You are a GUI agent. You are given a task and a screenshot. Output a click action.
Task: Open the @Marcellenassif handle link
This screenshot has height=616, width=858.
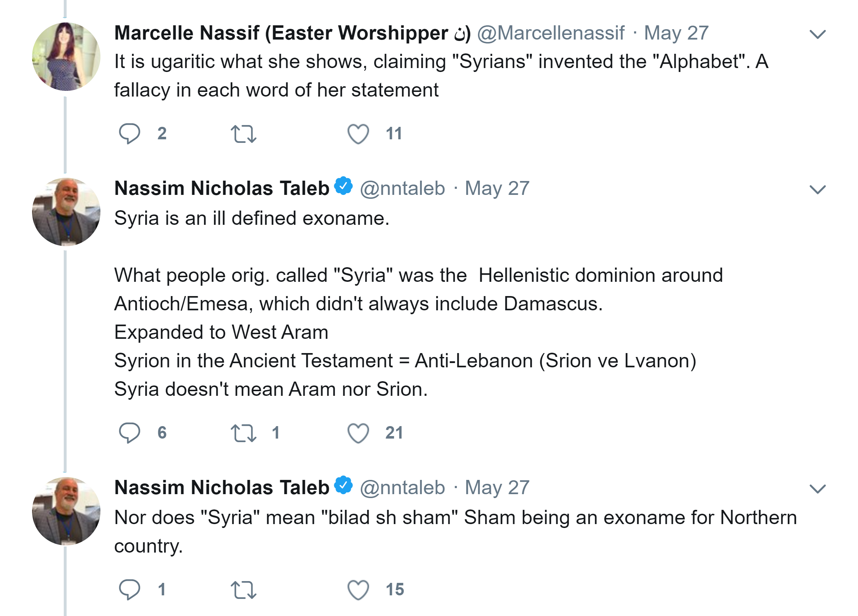pos(550,33)
